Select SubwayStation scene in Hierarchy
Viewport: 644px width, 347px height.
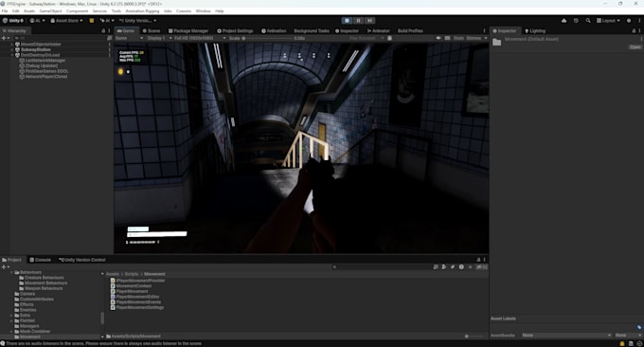[36, 49]
